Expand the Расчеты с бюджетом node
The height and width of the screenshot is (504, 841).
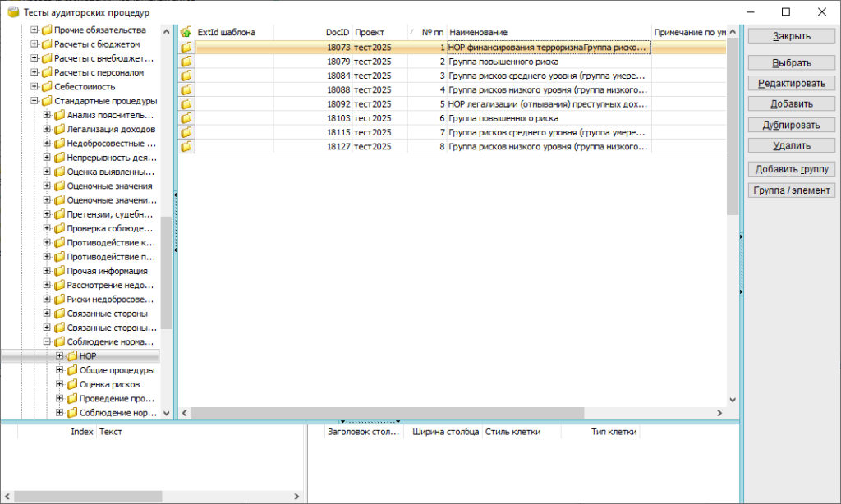click(x=34, y=44)
